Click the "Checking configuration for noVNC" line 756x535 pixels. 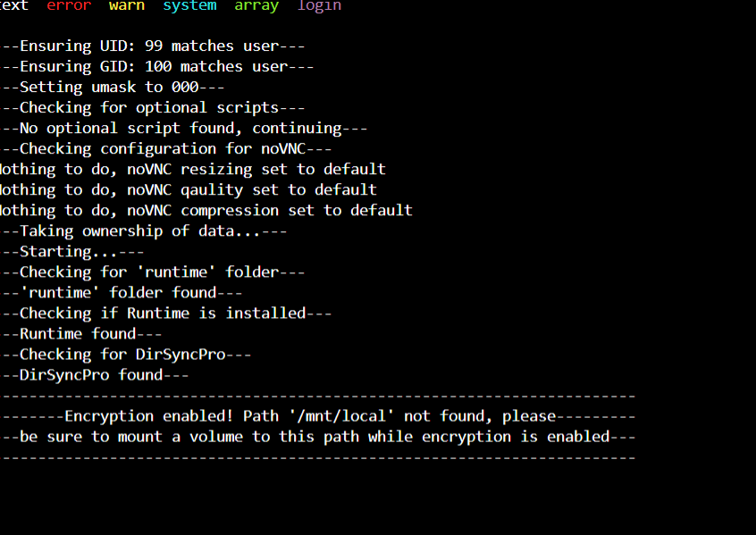pyautogui.click(x=166, y=149)
